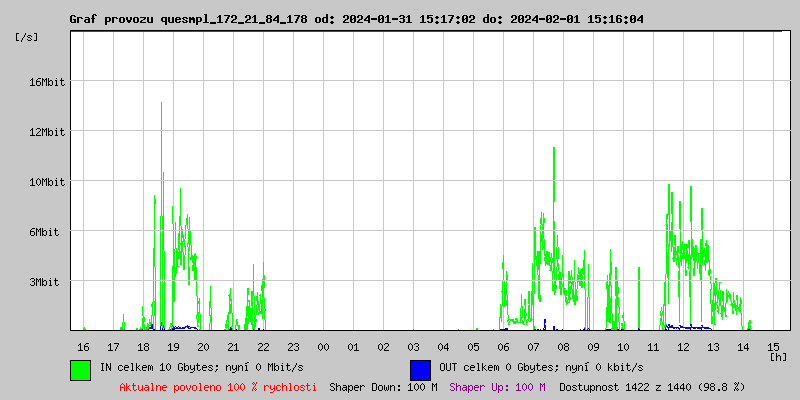Click the 19 hour marker on x-axis
The image size is (800, 400).
click(x=173, y=346)
